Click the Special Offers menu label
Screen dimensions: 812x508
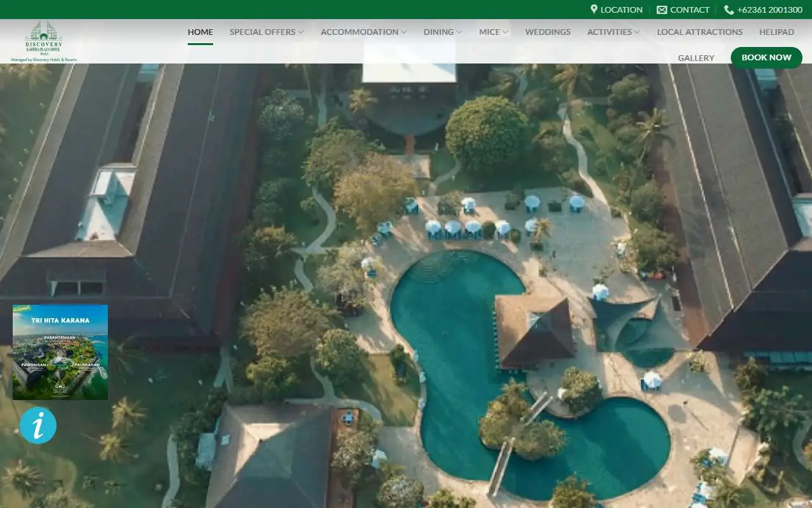[263, 32]
